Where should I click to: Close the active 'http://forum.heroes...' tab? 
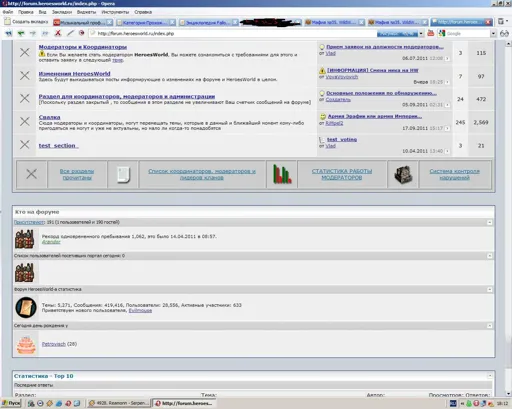pos(488,22)
